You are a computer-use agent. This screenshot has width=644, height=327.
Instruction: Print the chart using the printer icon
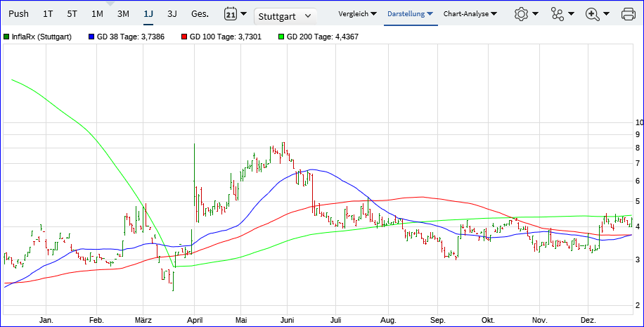pos(629,13)
